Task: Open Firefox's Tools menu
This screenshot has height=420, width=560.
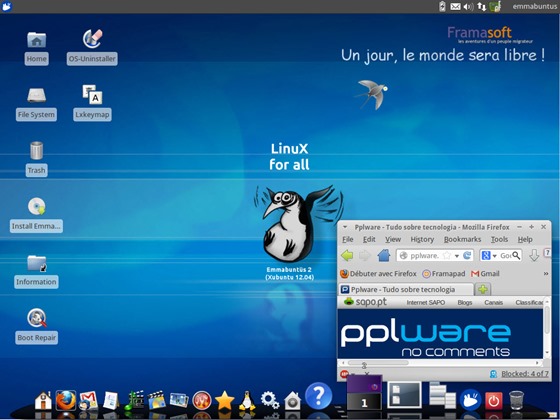Action: click(x=499, y=239)
